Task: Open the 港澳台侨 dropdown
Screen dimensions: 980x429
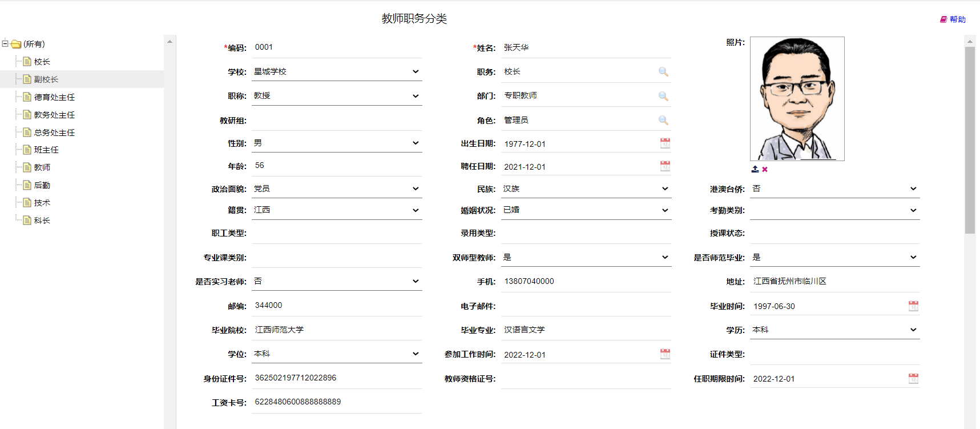Action: point(835,189)
